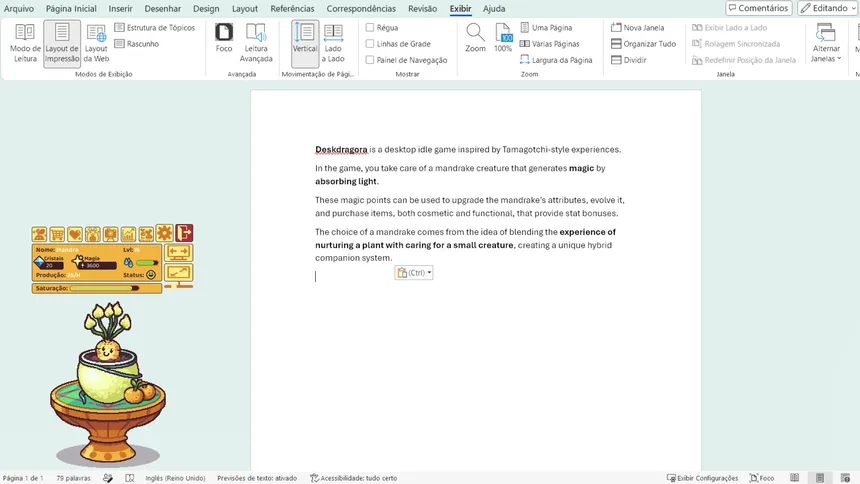Choose Várias Páginas zoom
Screen dimensions: 860x484
tap(550, 44)
